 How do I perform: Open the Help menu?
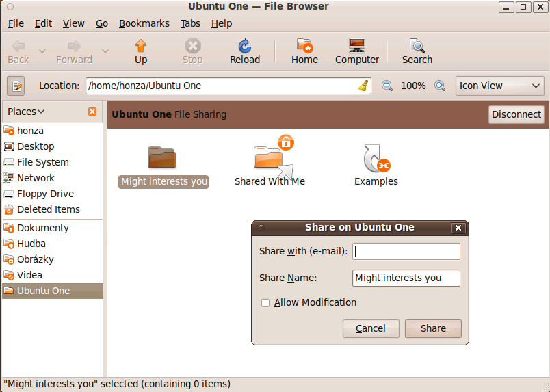(222, 23)
